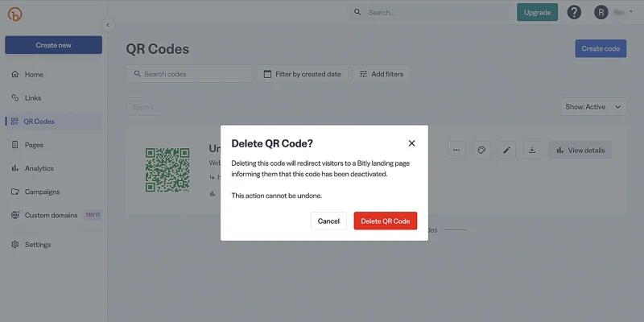Click the sliders icon in Add filters

[x=363, y=74]
